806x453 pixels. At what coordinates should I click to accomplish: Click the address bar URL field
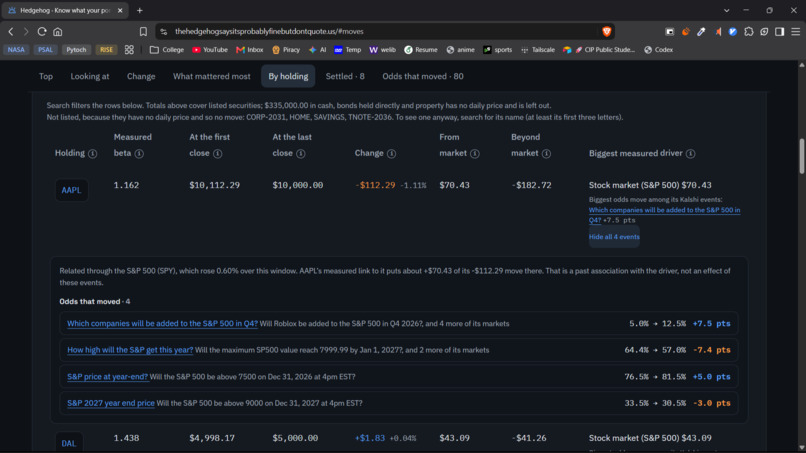point(383,31)
